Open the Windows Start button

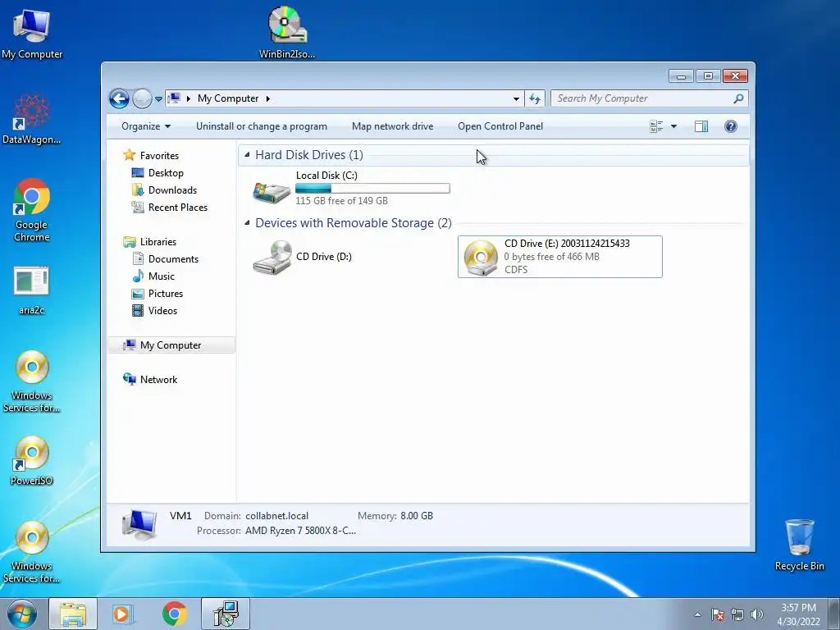click(22, 614)
